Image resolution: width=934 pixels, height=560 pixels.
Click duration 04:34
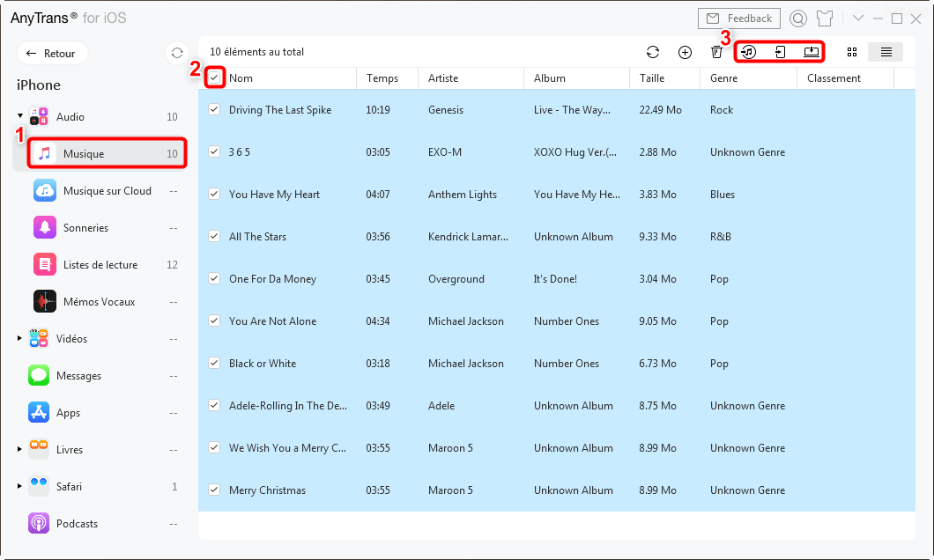pos(378,321)
